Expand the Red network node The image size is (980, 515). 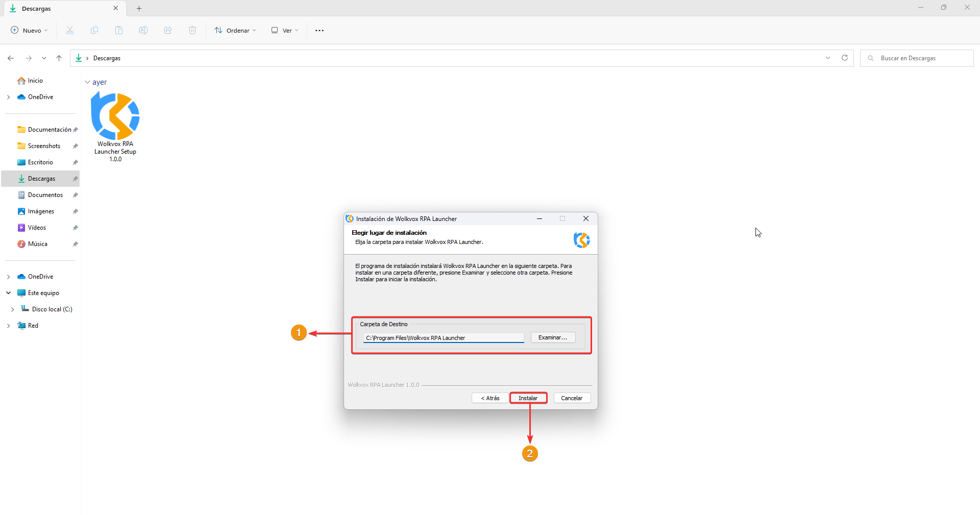click(x=8, y=326)
